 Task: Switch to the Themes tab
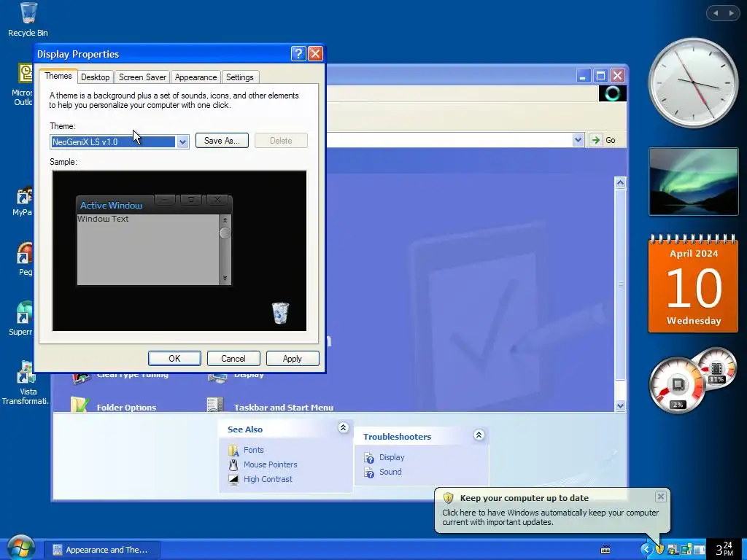pos(58,76)
